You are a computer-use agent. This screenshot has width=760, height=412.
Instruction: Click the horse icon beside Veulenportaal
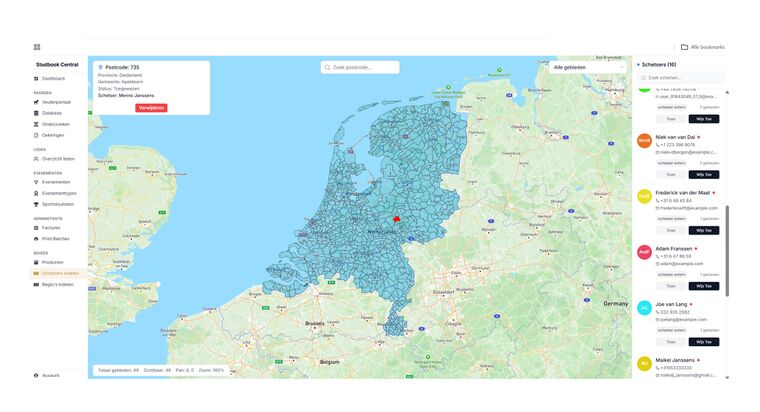pos(36,102)
